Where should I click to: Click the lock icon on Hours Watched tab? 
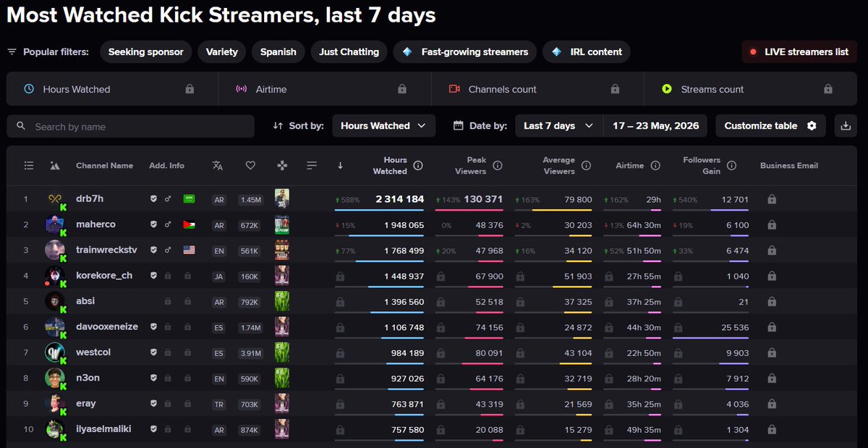[190, 89]
